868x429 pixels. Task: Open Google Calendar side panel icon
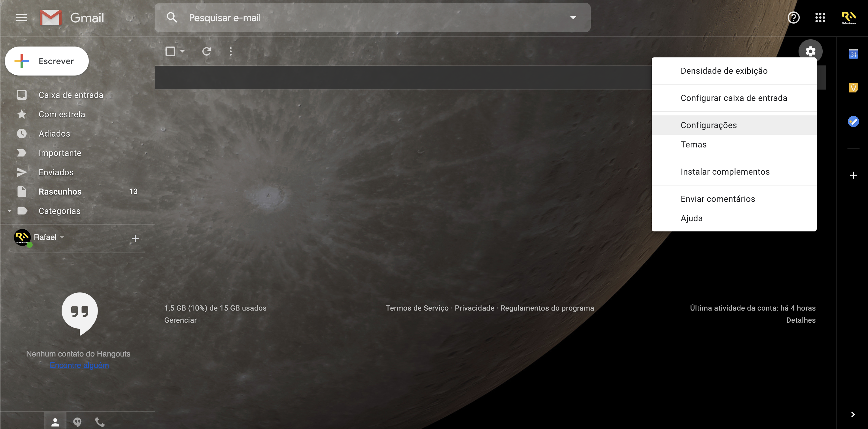(853, 54)
